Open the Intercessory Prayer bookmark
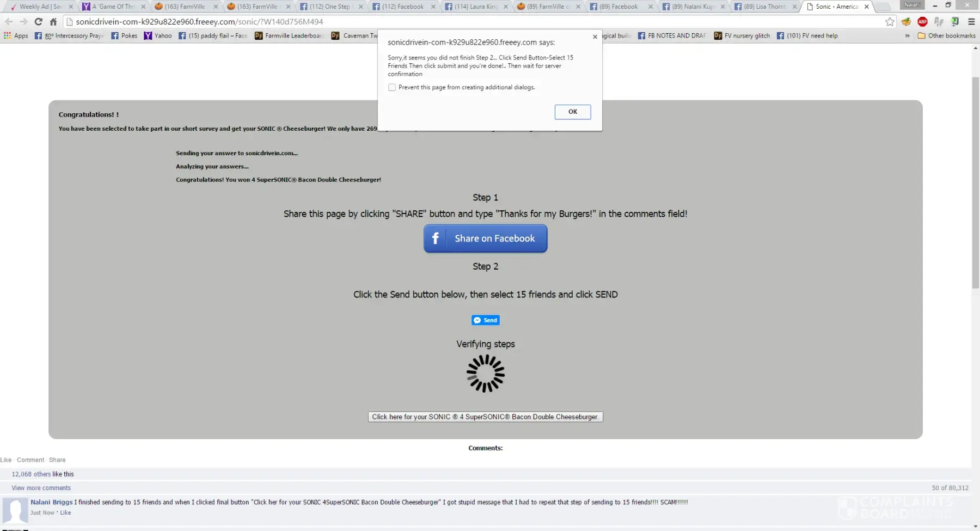 tap(69, 36)
